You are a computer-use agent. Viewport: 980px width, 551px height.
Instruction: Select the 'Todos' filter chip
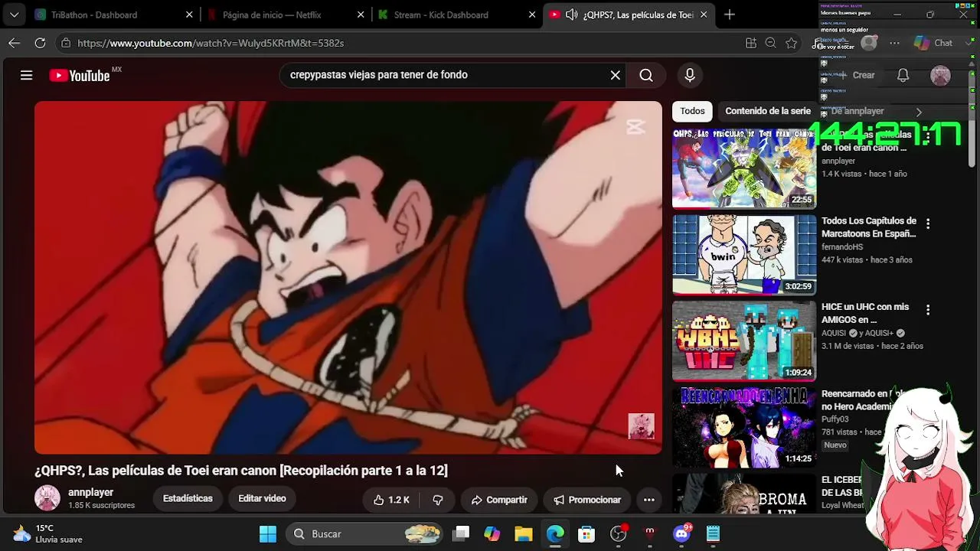pos(692,111)
